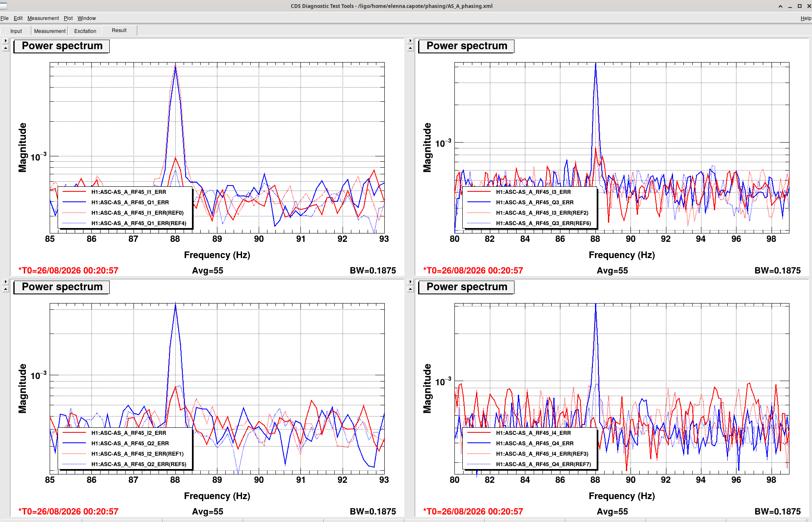Click up-arrow button of top-left plot
This screenshot has height=522, width=812.
[x=5, y=48]
